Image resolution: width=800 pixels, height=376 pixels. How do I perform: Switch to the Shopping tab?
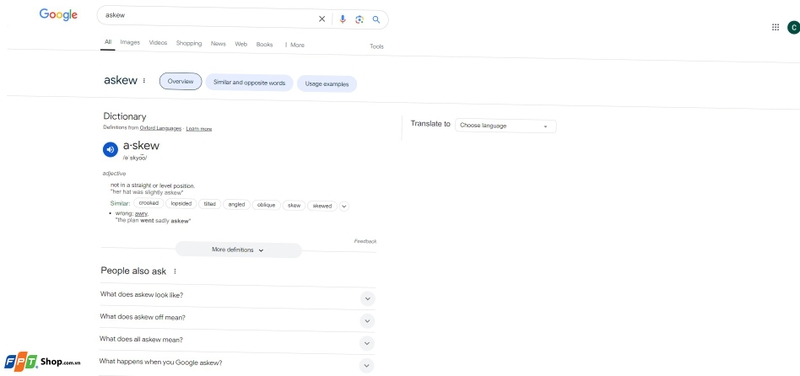click(189, 43)
